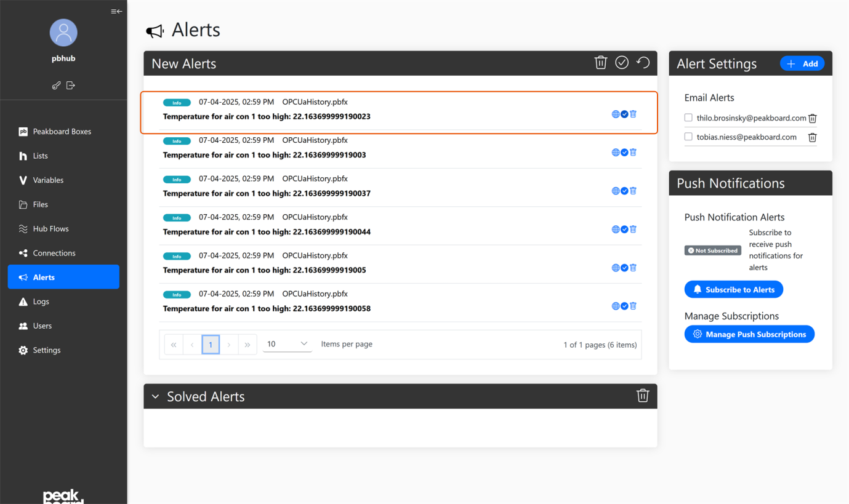
Task: Enable alerts for tobias.niess@peakboard.com
Action: pyautogui.click(x=688, y=137)
